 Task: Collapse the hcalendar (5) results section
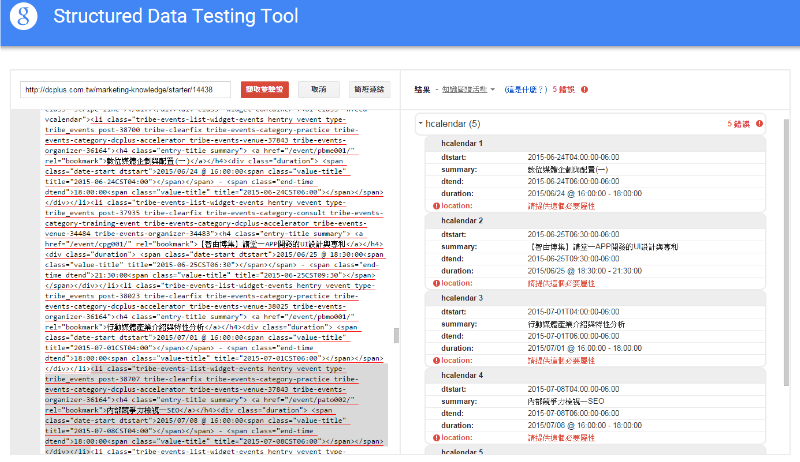tap(420, 124)
